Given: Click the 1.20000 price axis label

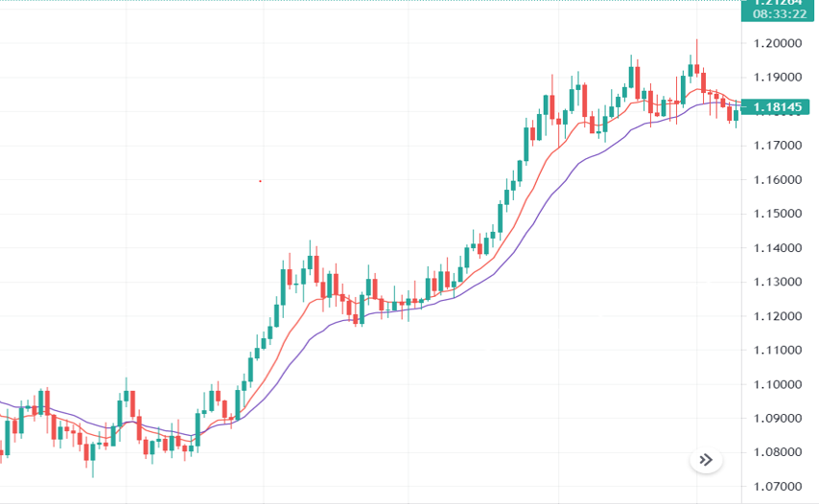Looking at the screenshot, I should click(778, 43).
